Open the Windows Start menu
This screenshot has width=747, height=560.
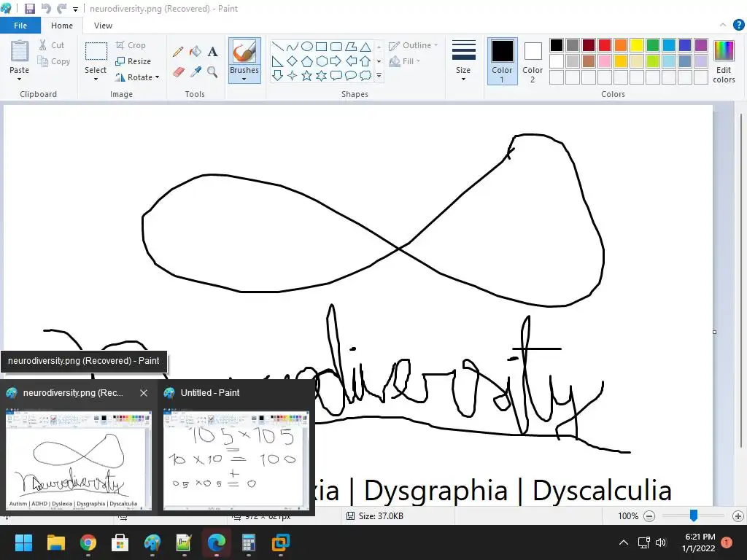click(23, 542)
